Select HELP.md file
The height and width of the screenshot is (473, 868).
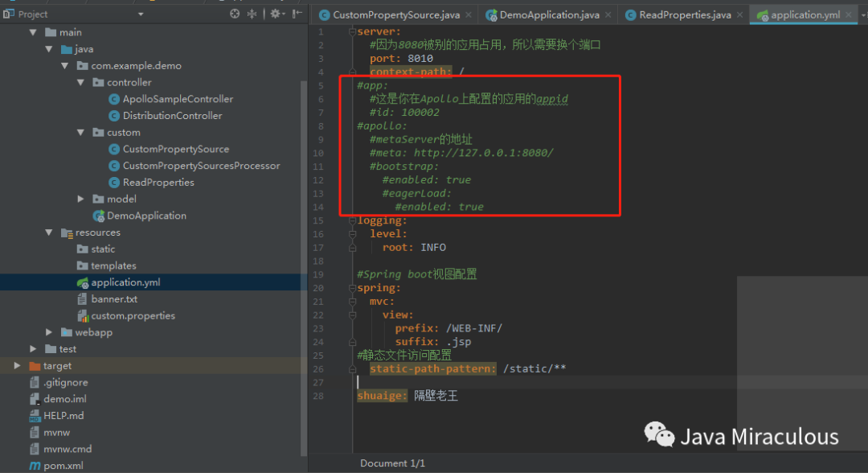click(63, 415)
